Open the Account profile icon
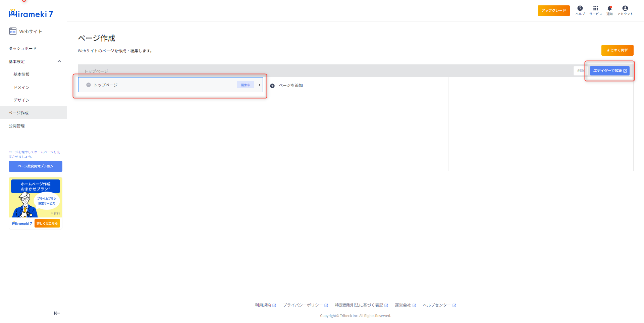The height and width of the screenshot is (323, 644). pos(625,8)
